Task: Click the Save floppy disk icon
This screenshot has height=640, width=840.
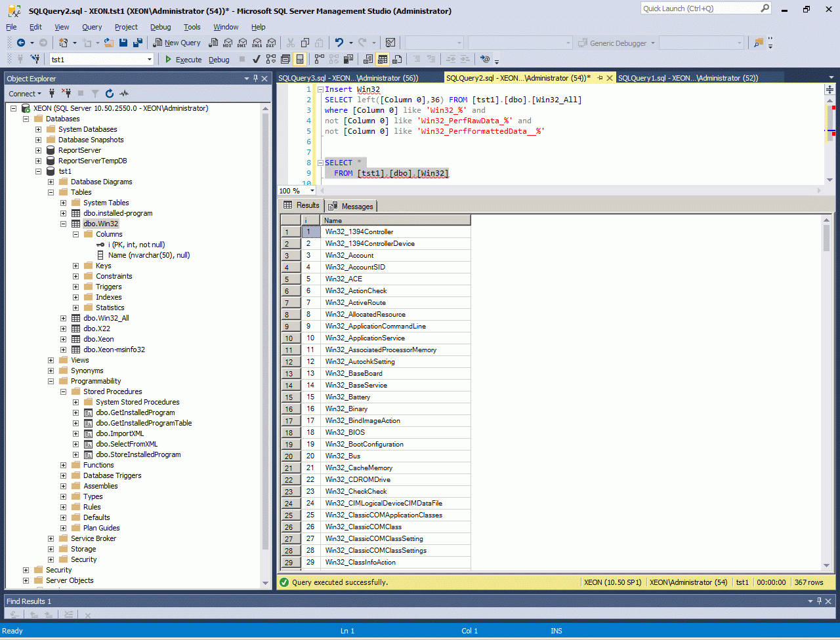Action: 123,43
